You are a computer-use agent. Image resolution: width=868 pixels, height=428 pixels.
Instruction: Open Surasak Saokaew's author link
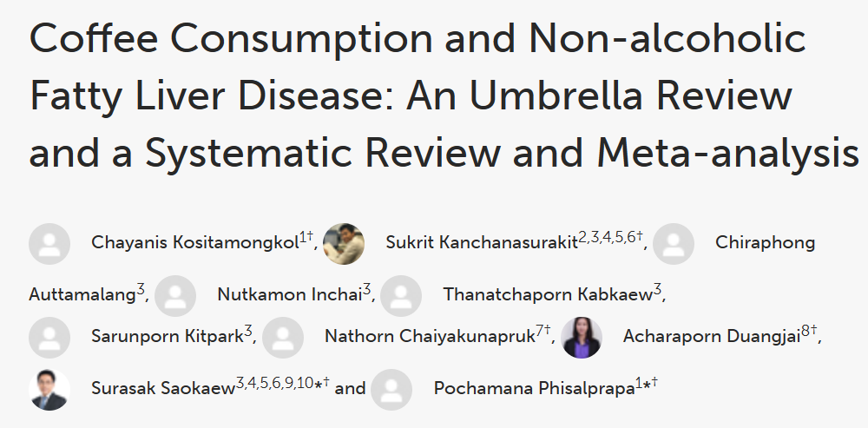[x=162, y=389]
